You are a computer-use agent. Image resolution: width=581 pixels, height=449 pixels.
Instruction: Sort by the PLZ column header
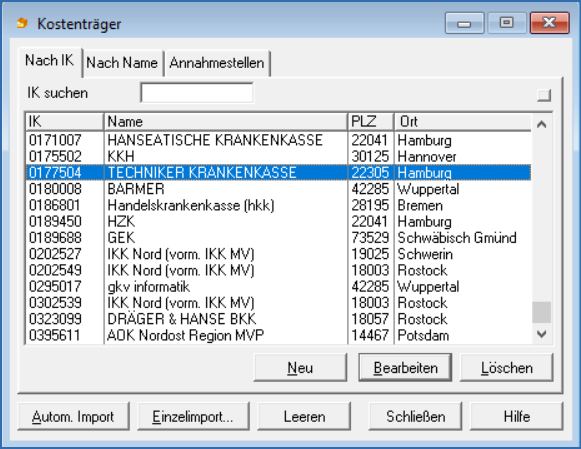coord(371,122)
